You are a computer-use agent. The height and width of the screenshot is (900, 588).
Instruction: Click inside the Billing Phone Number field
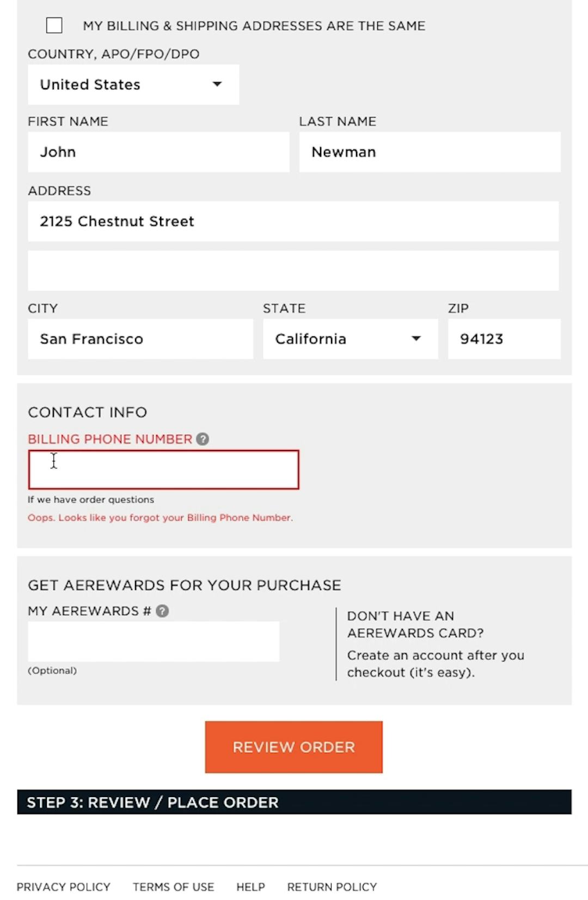[x=163, y=469]
